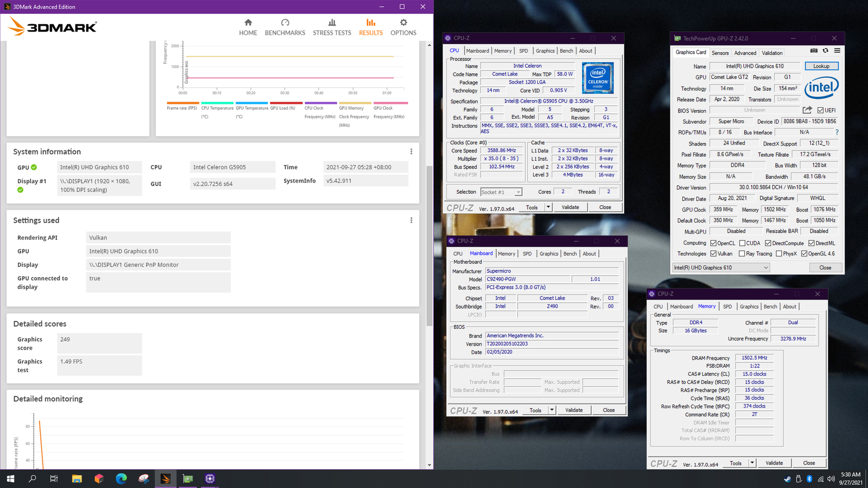Image resolution: width=868 pixels, height=488 pixels.
Task: Toggle UEFI checkbox in GPU-Z
Action: point(820,110)
